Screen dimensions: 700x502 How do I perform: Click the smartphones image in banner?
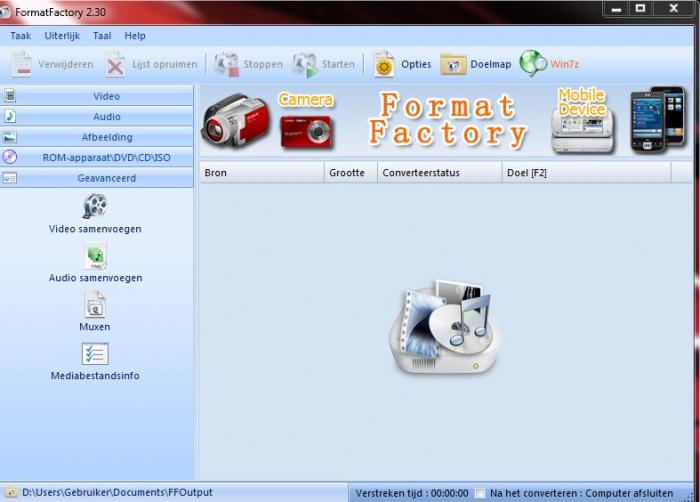coord(658,119)
